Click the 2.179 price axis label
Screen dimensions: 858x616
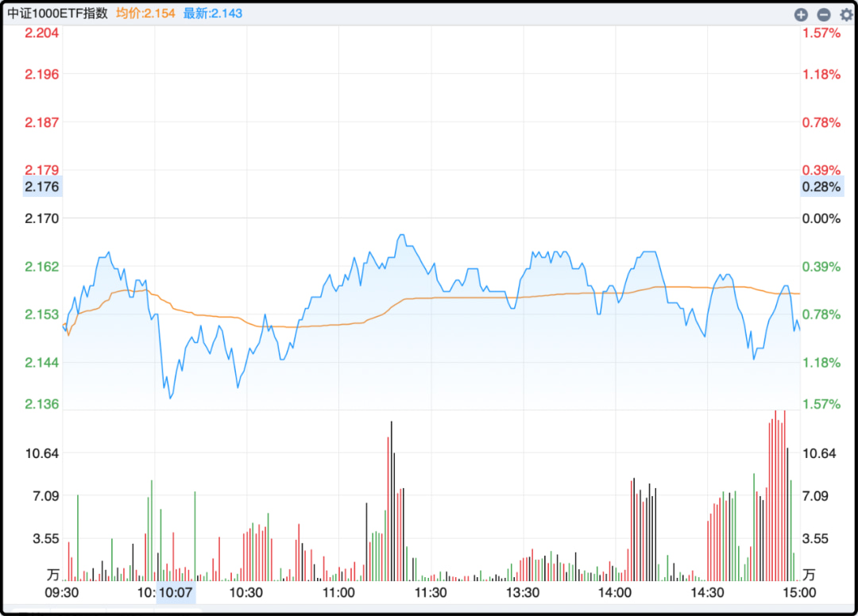(41, 170)
